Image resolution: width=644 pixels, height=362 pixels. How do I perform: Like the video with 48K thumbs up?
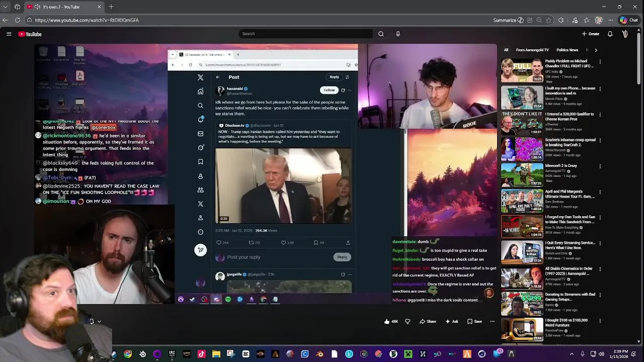pos(391,321)
